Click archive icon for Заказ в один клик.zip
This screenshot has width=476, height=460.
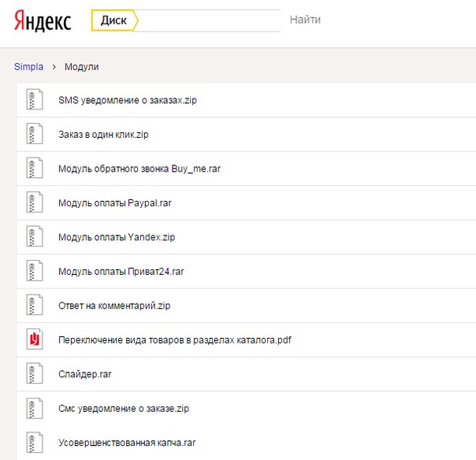(35, 133)
